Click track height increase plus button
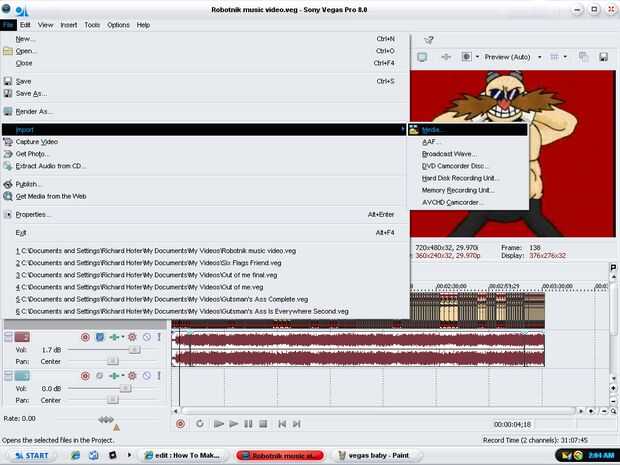The width and height of the screenshot is (620, 465). click(x=613, y=388)
